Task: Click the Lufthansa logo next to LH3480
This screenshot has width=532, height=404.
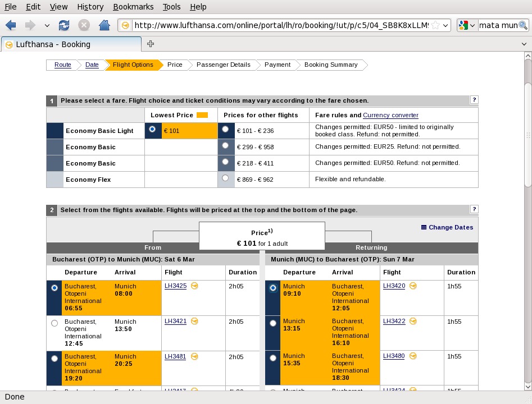Action: 413,356
